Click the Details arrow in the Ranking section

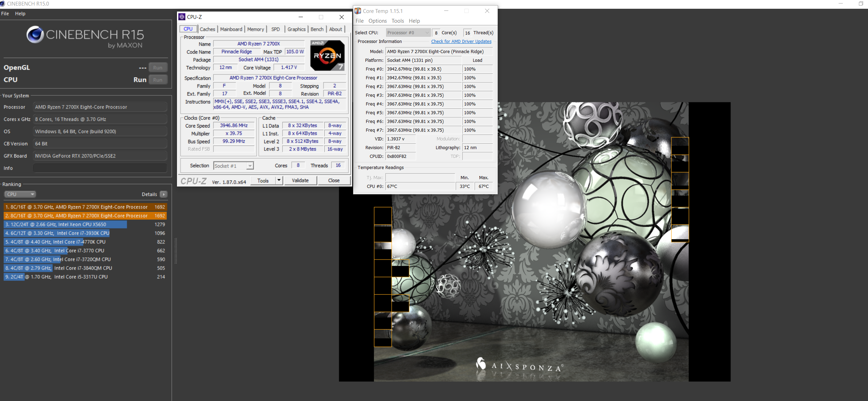click(164, 194)
